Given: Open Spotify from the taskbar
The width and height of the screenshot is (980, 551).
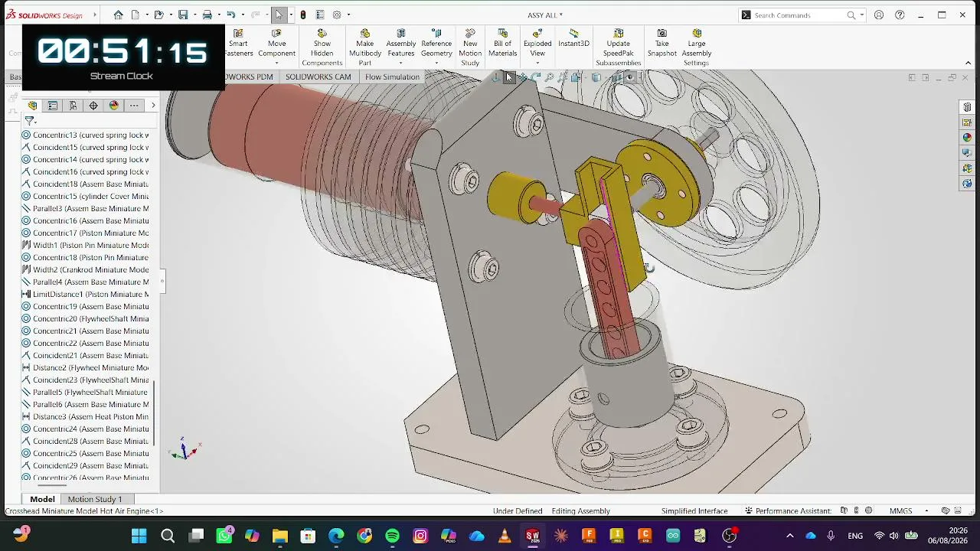Looking at the screenshot, I should pos(392,536).
